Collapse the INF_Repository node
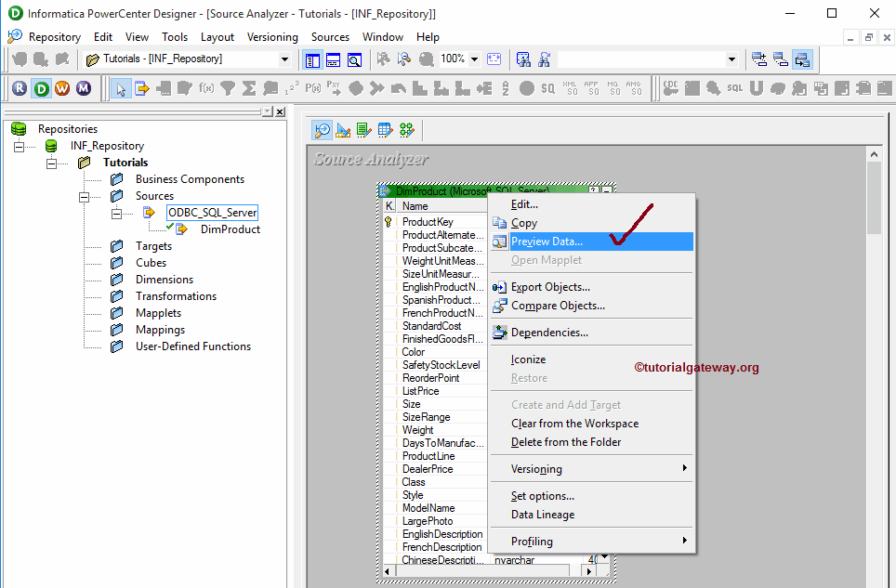Screen dimensions: 896x588 19,146
